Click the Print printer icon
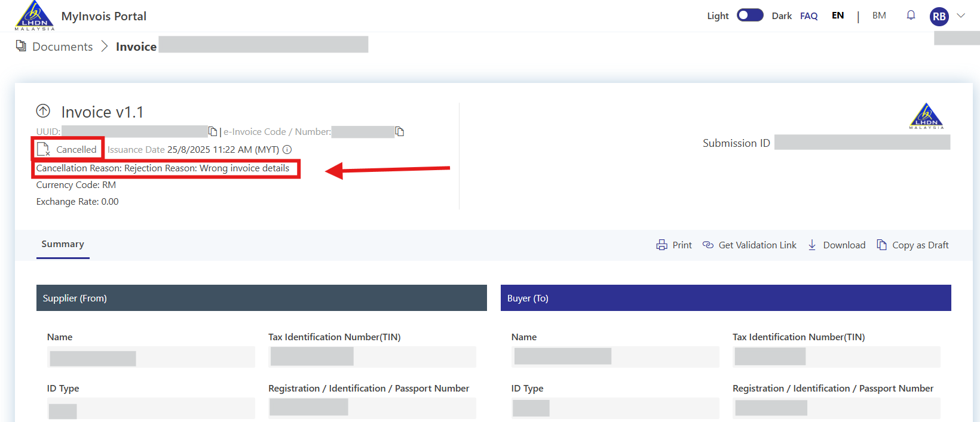The image size is (980, 422). 661,245
